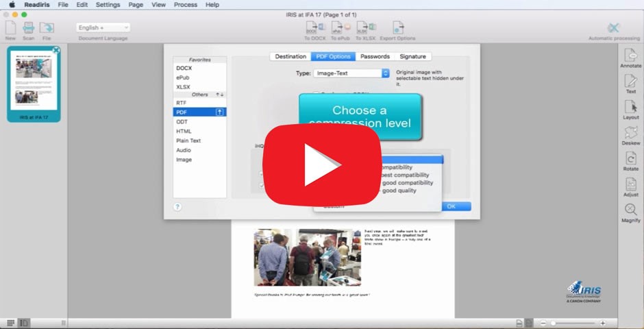Screen dimensions: 644x329
Task: Remove page with thumbnail's X icon
Action: coord(56,50)
